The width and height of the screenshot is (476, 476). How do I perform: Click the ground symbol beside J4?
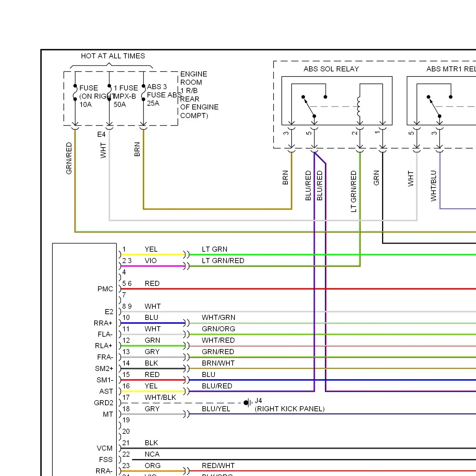(x=248, y=403)
